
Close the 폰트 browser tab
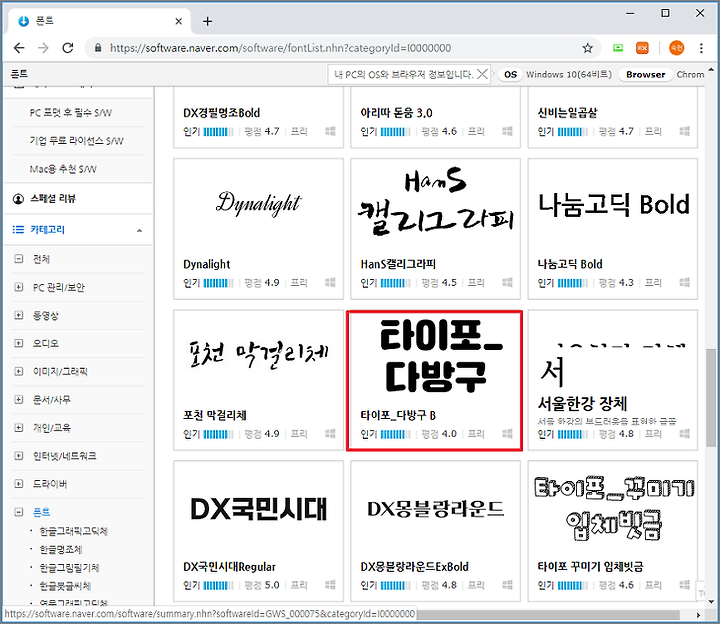coord(179,21)
